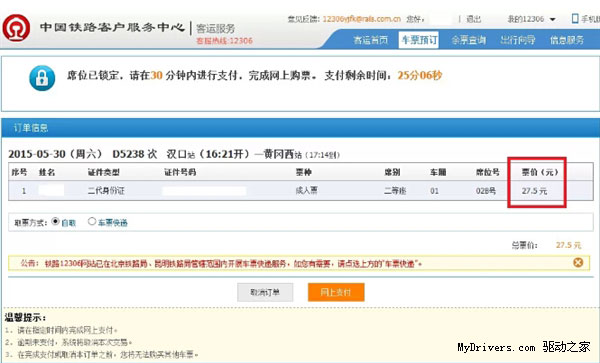Click the 订单信息 section header

tap(31, 128)
